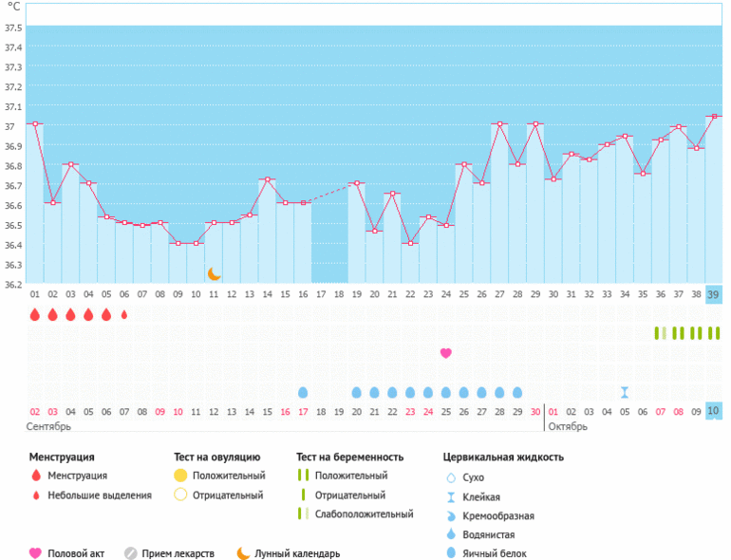
Task: Click the grey pill icon beside Прием лекарств
Action: coord(131,553)
